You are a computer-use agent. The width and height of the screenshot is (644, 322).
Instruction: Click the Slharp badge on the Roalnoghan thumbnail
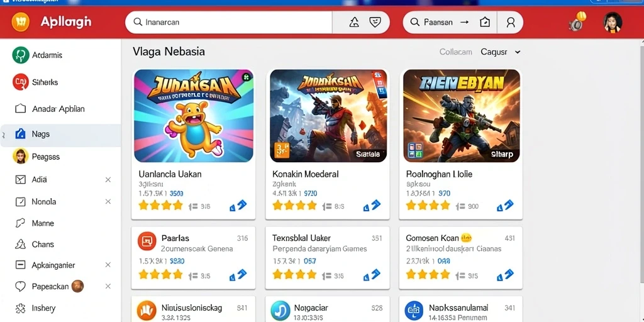502,155
